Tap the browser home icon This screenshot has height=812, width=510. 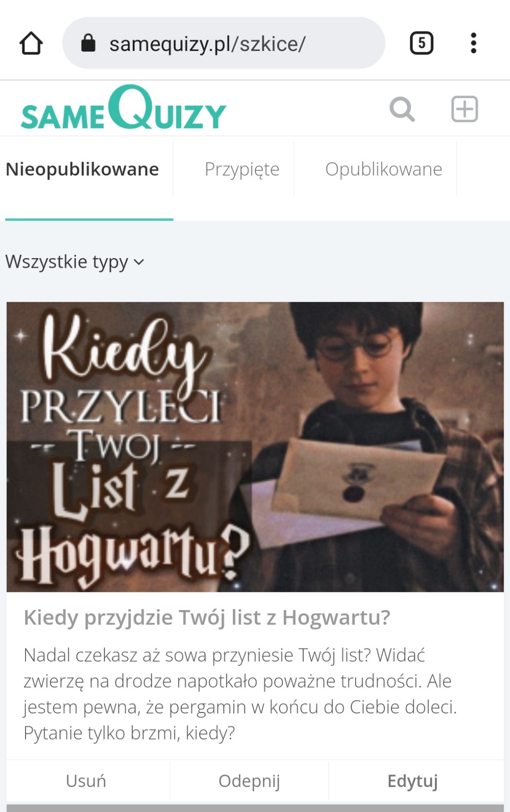tap(31, 43)
